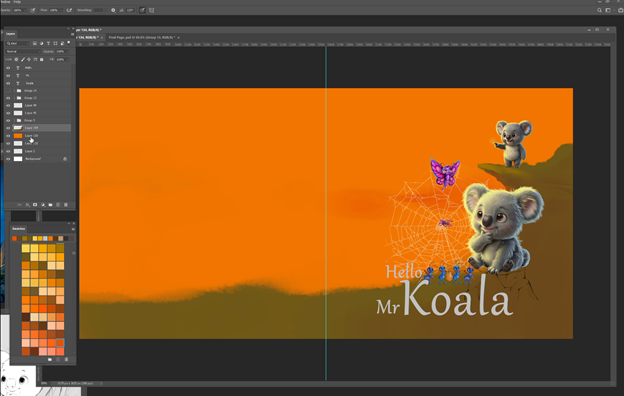The image size is (624, 396).
Task: Select the Mr text layer row
Action: (38, 75)
